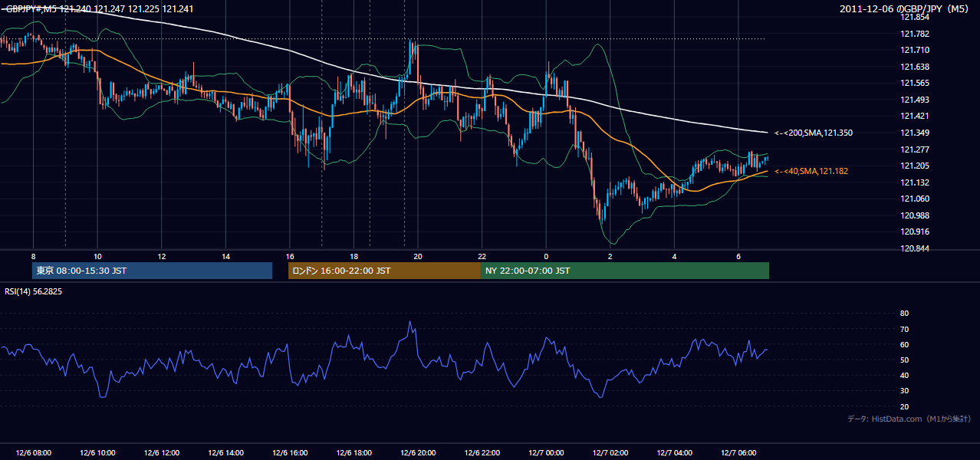This screenshot has width=980, height=460.
Task: Click the NY 22:00-07:00 JST session bar
Action: [x=625, y=271]
